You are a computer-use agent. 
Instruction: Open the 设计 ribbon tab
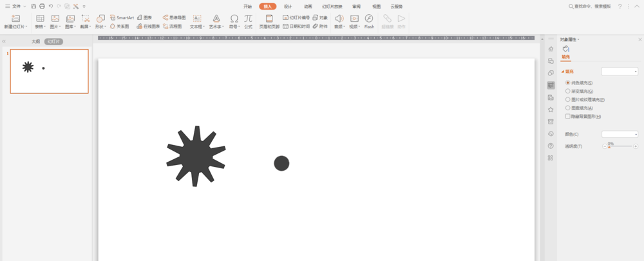tap(288, 6)
